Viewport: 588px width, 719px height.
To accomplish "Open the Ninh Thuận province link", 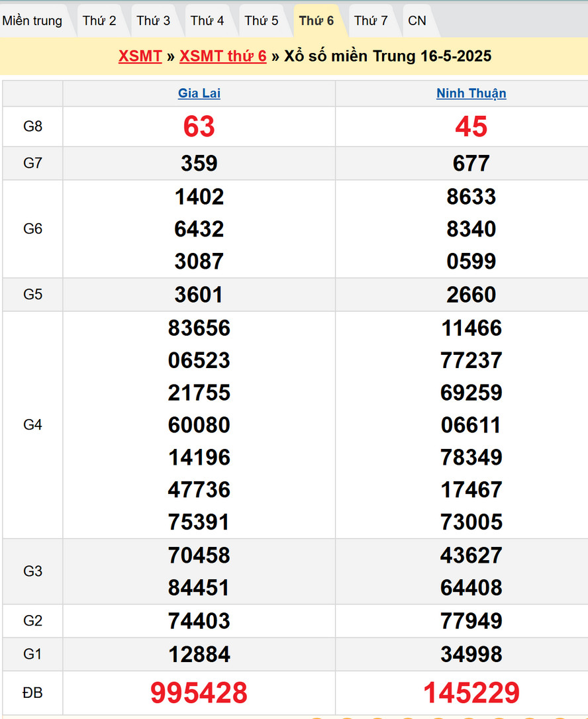I will pos(471,93).
